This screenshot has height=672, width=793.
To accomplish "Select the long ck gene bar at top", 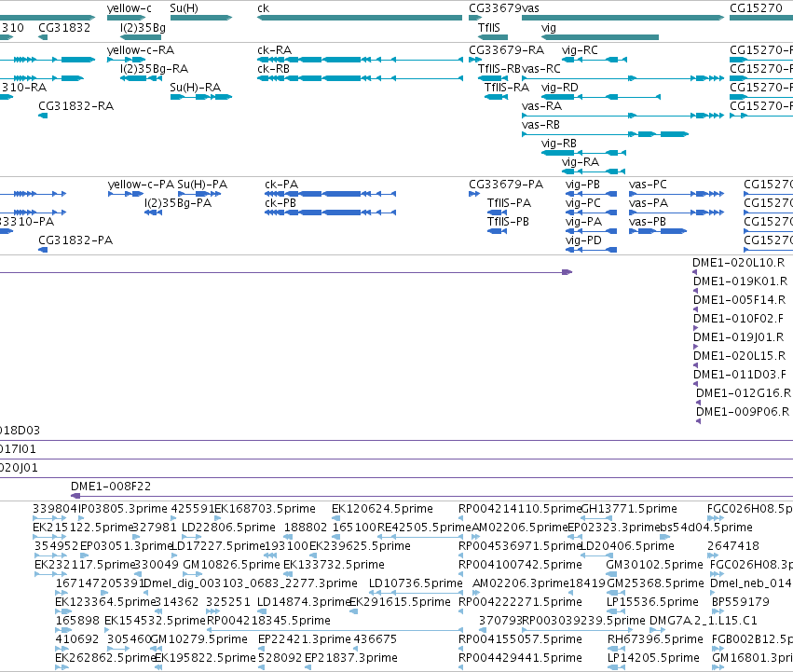I will [360, 18].
